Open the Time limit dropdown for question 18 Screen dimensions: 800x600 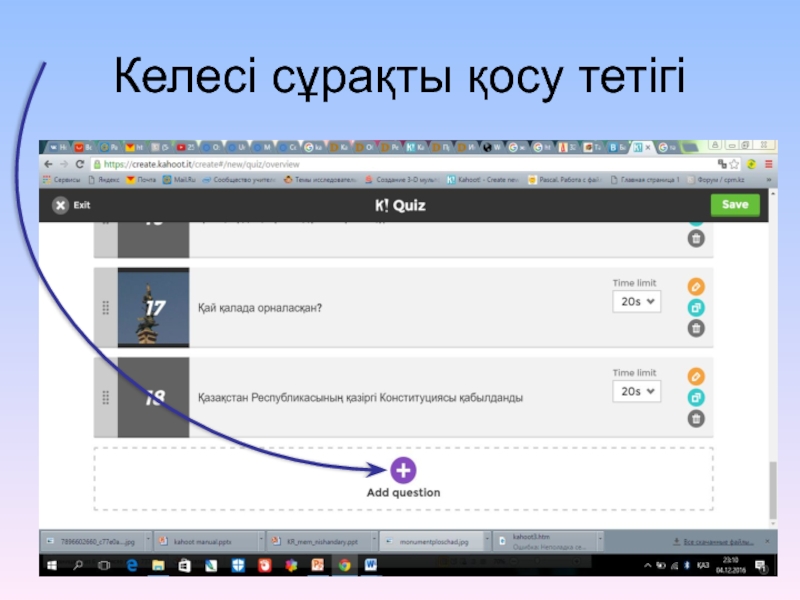coord(636,391)
